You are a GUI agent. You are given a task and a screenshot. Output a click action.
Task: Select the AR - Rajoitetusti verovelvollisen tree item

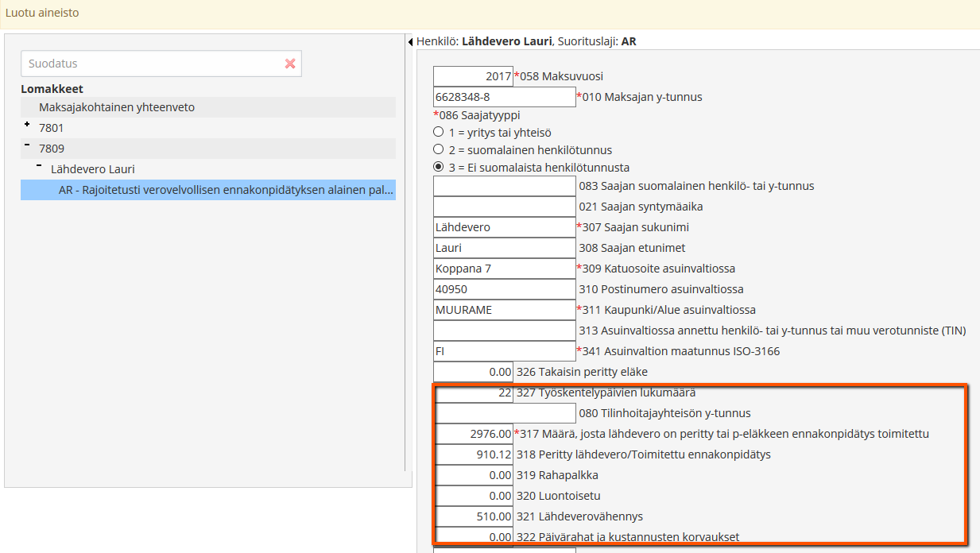click(x=226, y=190)
